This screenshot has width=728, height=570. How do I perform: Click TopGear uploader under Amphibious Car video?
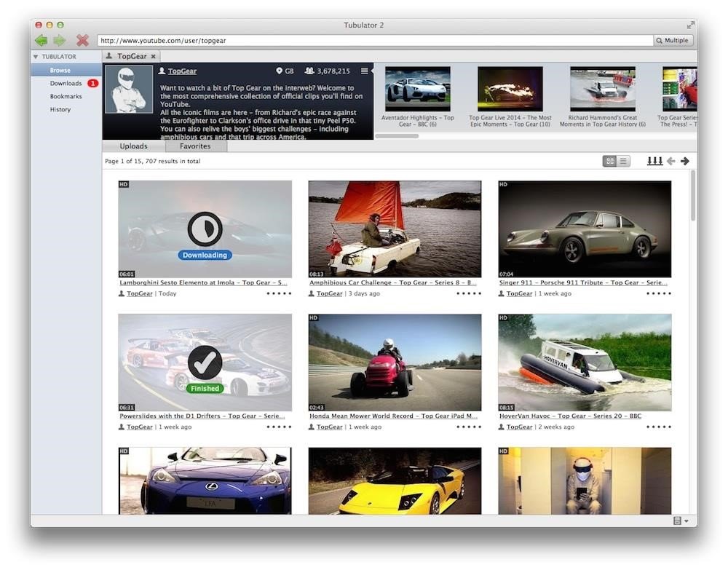click(330, 293)
